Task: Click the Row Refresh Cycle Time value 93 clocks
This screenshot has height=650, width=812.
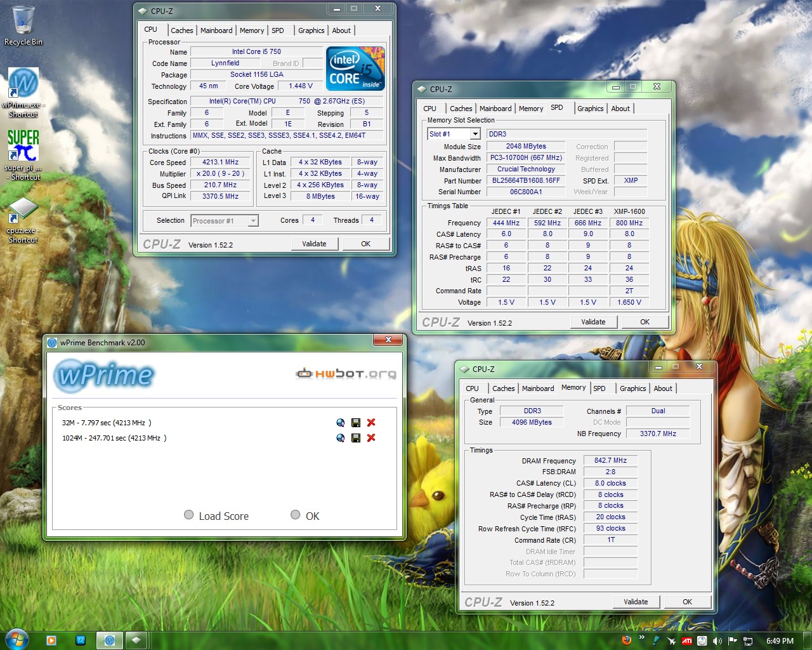Action: click(610, 529)
